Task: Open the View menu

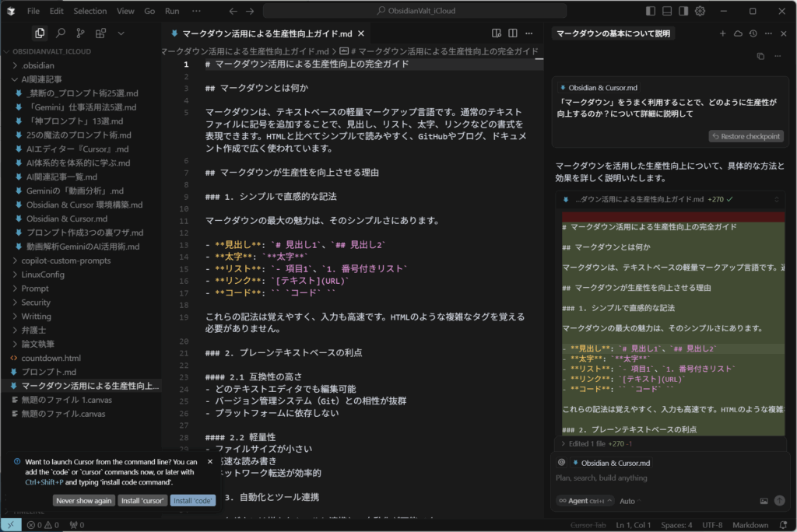Action: (125, 12)
